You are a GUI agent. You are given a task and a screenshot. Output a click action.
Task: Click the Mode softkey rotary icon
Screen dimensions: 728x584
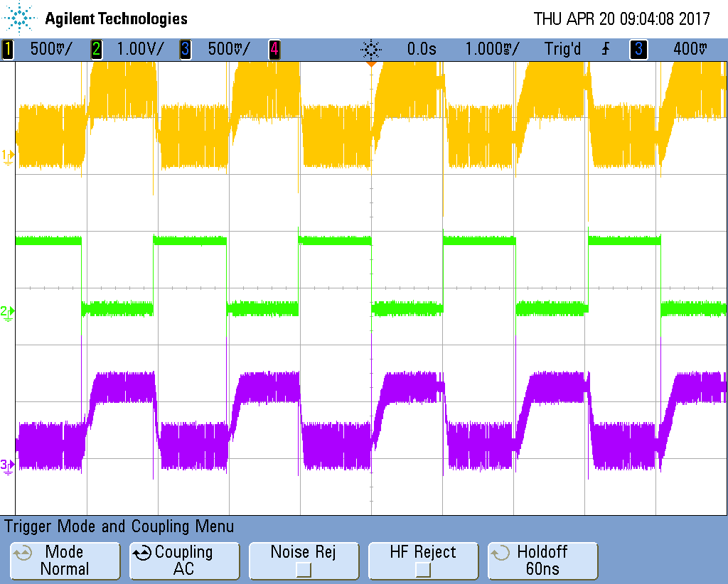click(22, 553)
